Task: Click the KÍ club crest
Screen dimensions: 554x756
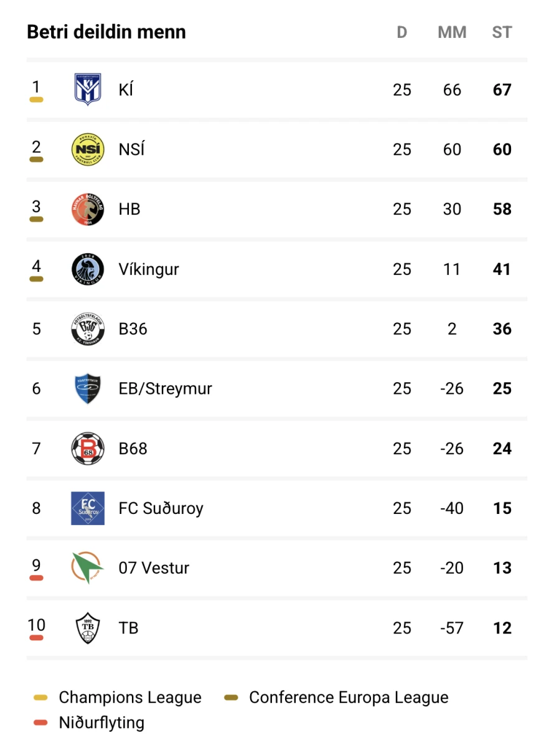Action: (x=87, y=90)
